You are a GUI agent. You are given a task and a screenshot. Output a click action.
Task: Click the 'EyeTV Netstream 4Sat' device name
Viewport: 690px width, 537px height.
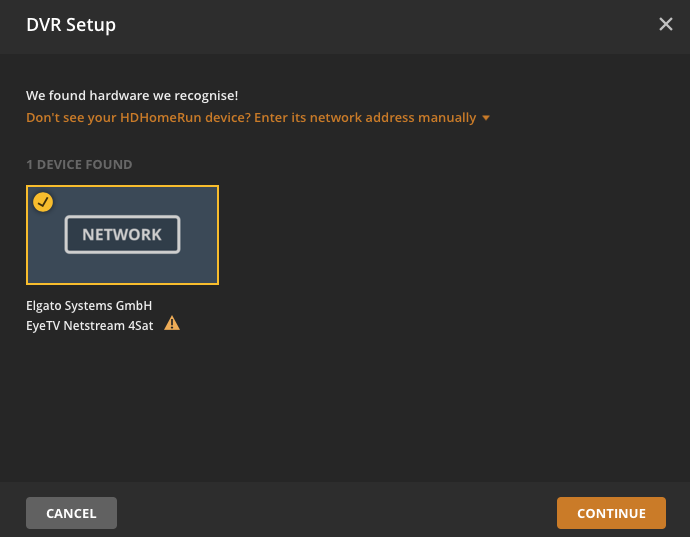90,325
